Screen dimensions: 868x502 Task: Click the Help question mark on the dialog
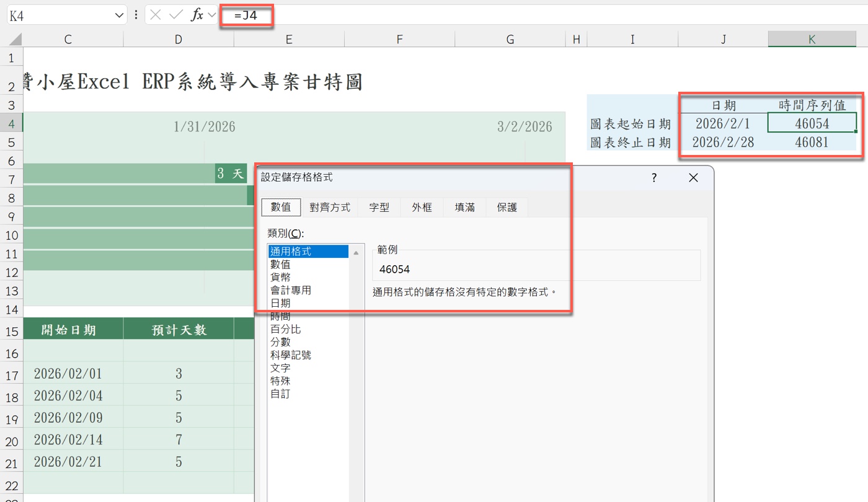coord(653,178)
